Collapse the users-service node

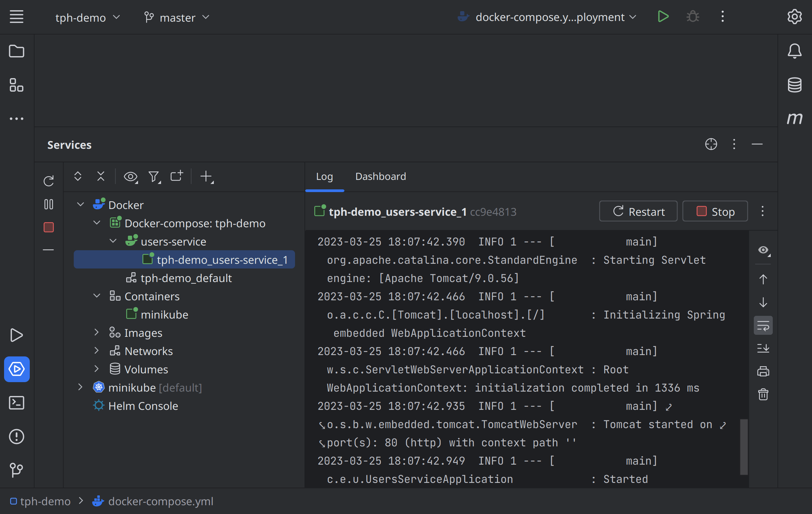[113, 241]
